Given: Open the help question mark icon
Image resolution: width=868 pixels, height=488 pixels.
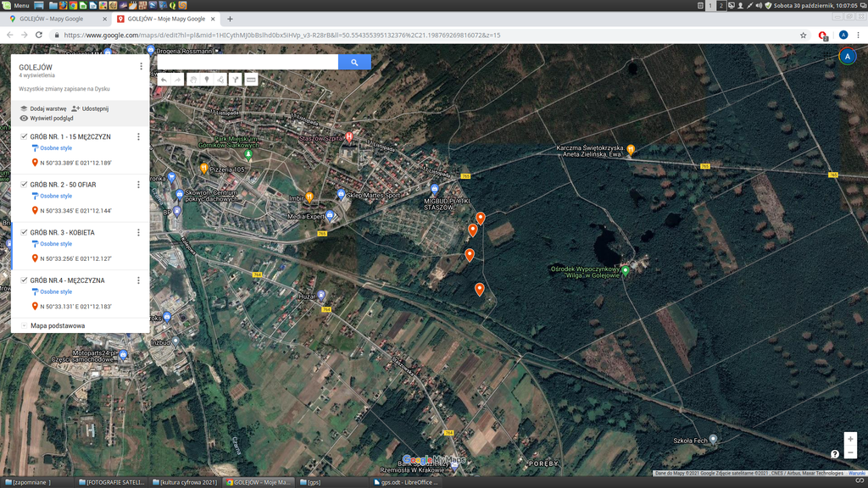Looking at the screenshot, I should [x=835, y=454].
